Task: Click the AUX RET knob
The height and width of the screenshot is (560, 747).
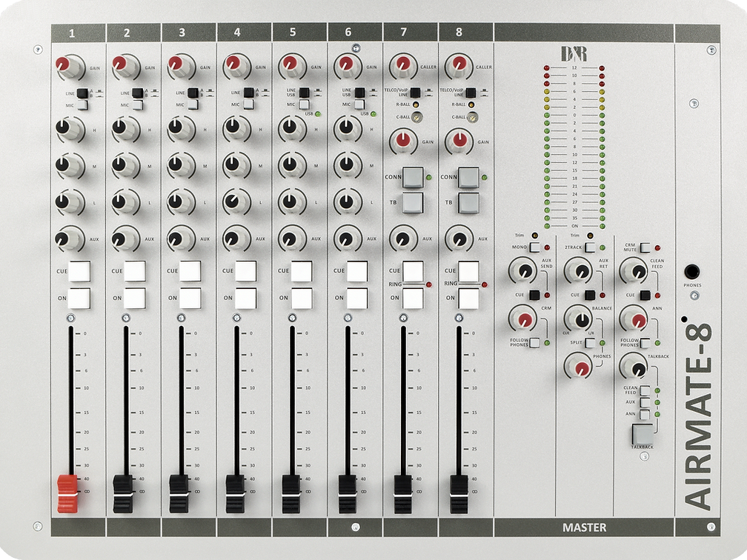Action: click(578, 270)
